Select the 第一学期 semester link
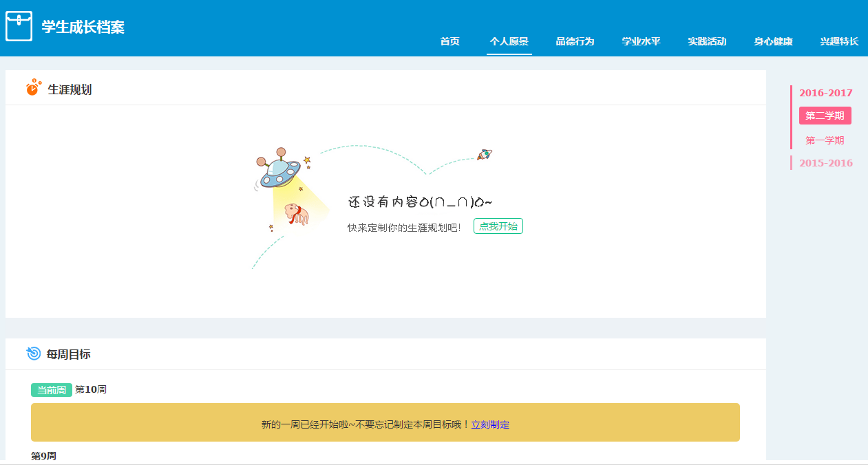 click(825, 140)
